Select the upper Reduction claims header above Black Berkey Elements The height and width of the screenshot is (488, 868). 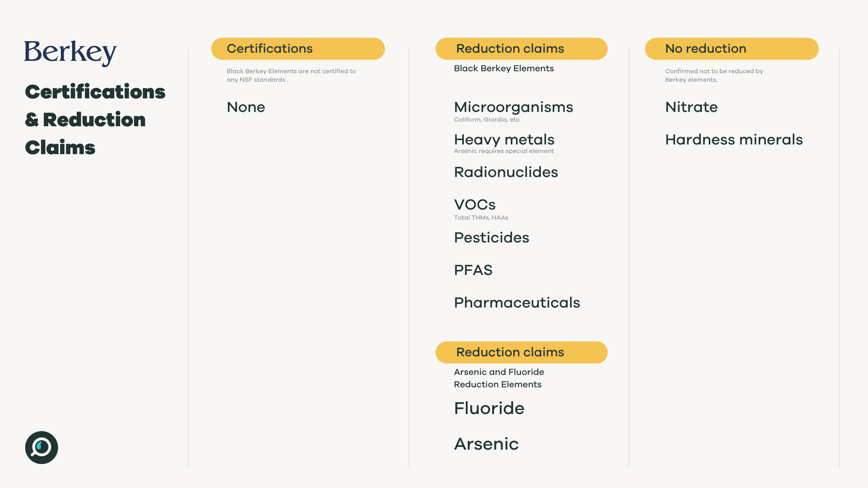coord(521,49)
